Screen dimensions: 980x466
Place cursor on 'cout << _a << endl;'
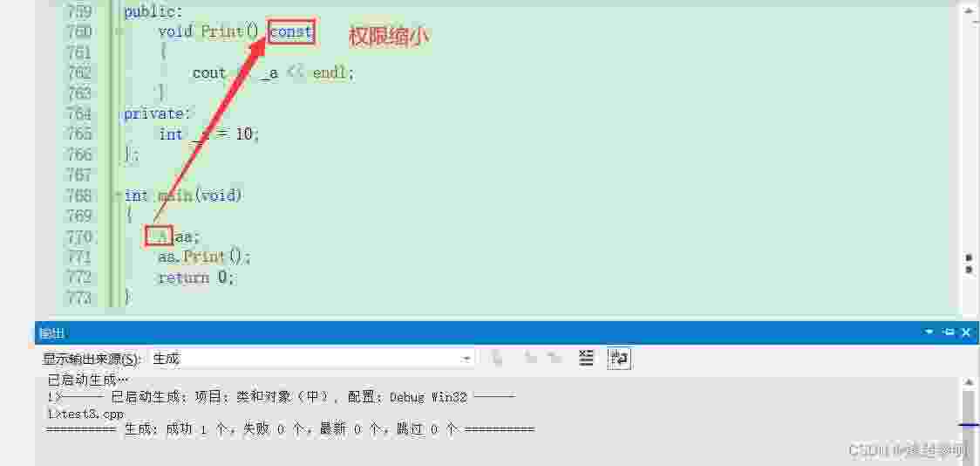pyautogui.click(x=273, y=73)
